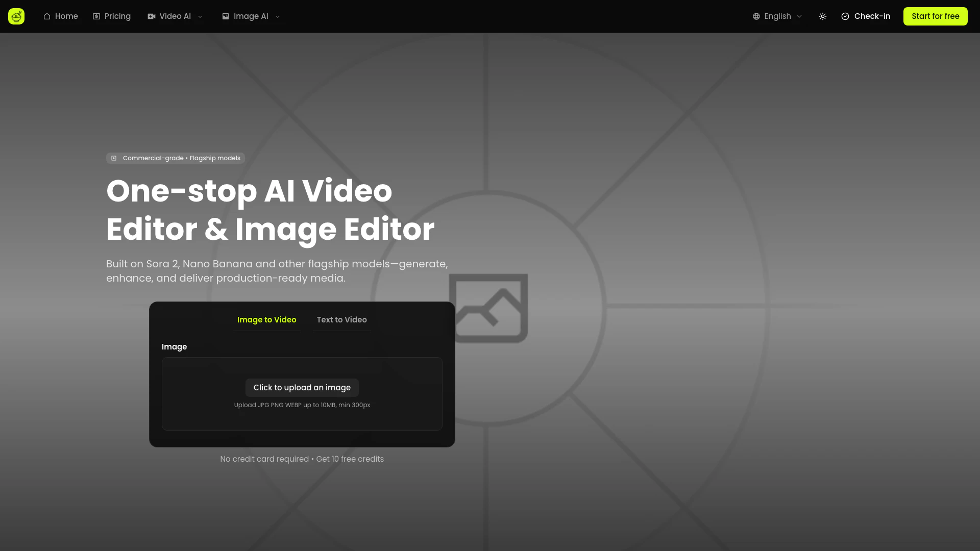The image size is (980, 551).
Task: Click the green site logo icon
Action: tap(16, 16)
